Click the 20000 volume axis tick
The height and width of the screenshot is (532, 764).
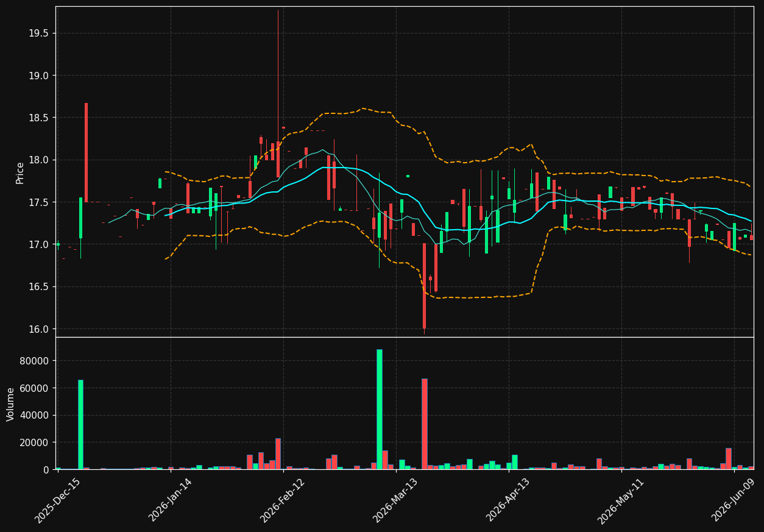[x=35, y=442]
